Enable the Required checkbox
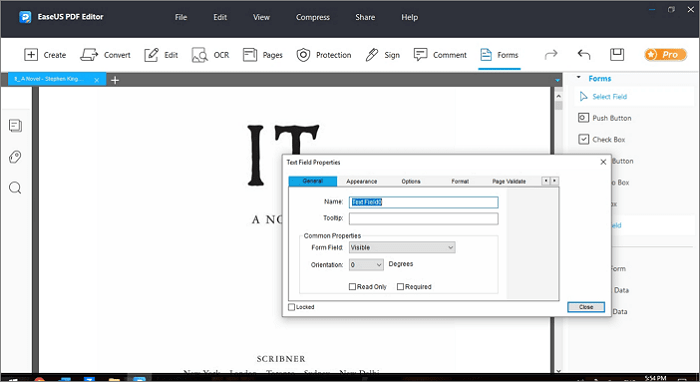The image size is (700, 382). coord(400,286)
